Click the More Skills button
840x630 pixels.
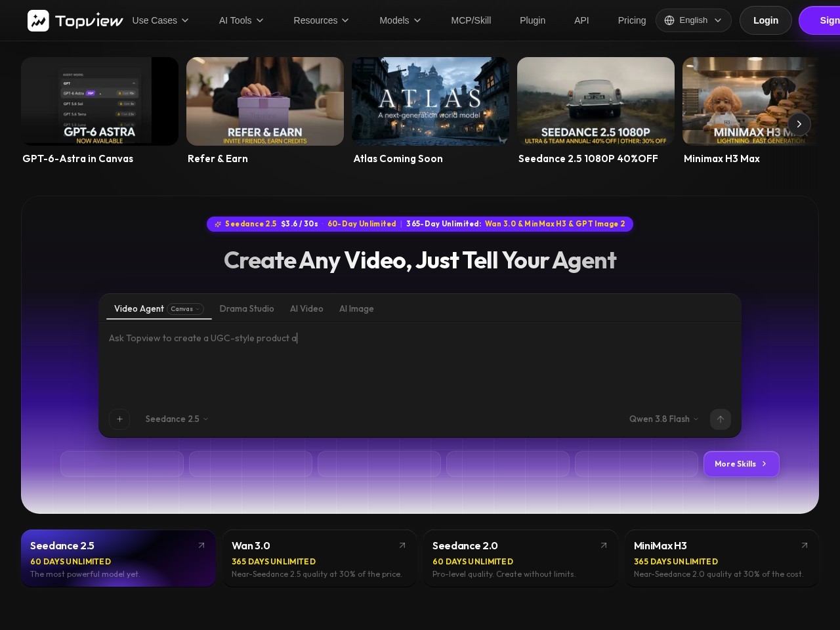742,464
